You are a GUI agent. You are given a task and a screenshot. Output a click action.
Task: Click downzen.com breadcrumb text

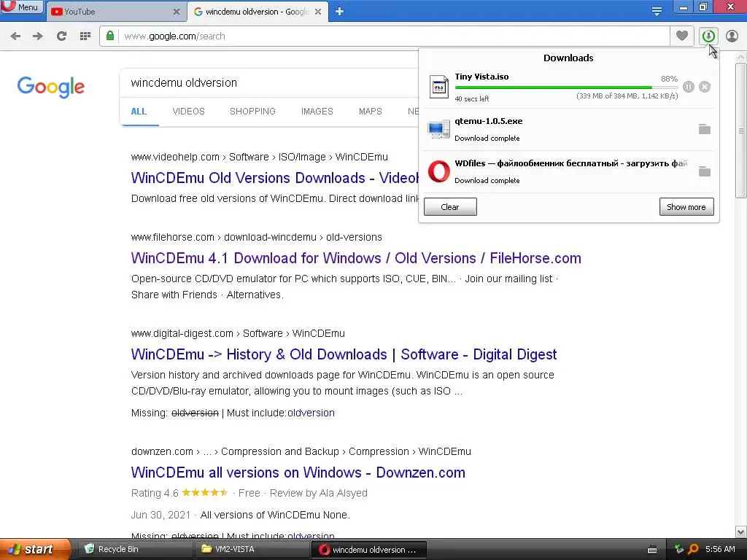(162, 451)
